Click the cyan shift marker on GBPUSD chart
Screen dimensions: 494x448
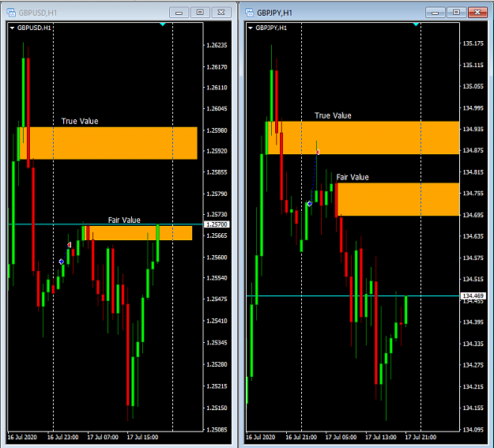click(163, 24)
